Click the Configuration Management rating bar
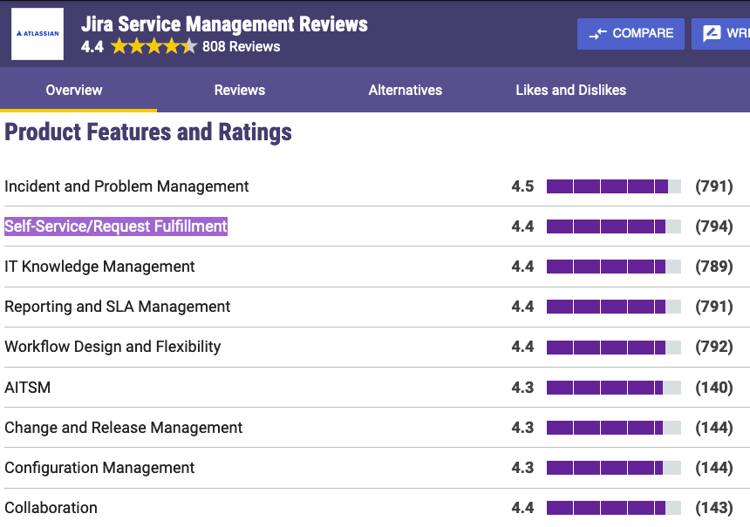The image size is (750, 527). pos(614,468)
